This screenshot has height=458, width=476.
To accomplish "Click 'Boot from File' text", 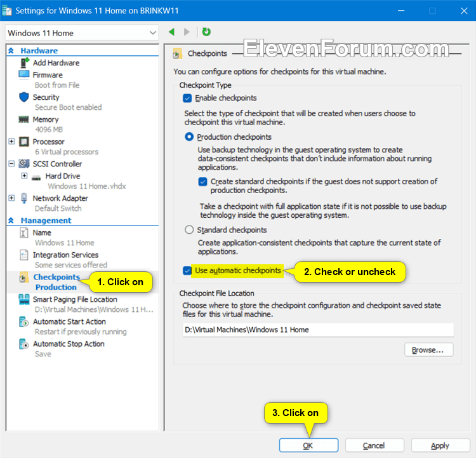I will pyautogui.click(x=57, y=85).
